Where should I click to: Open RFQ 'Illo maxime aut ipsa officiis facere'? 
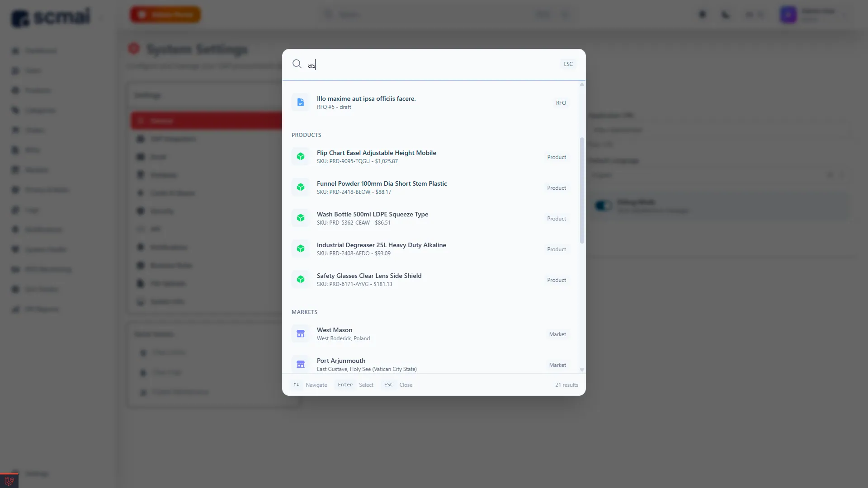click(430, 103)
